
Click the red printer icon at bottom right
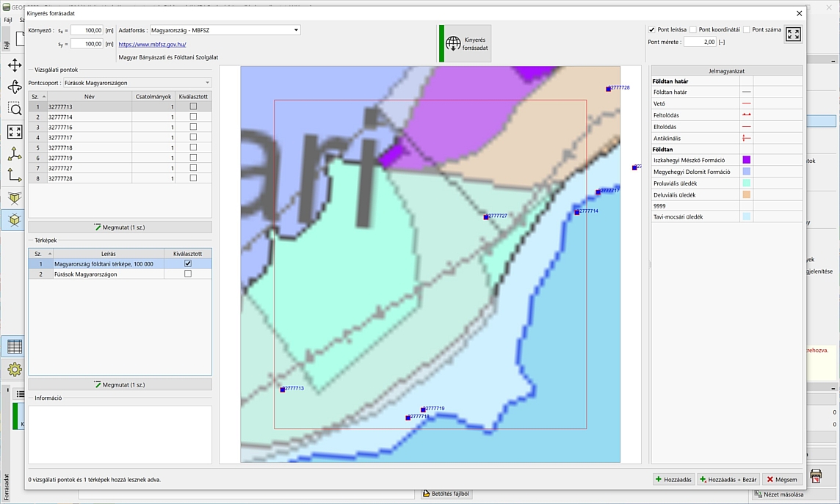tap(816, 475)
